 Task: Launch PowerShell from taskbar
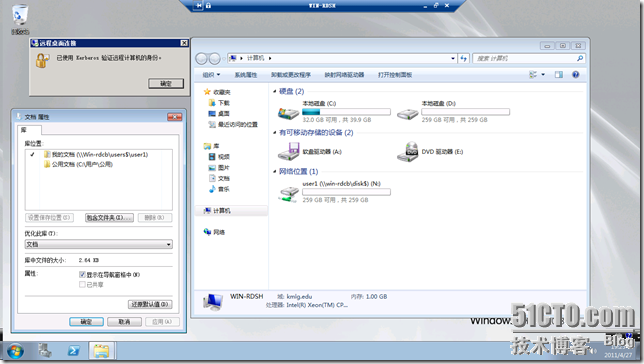point(74,351)
